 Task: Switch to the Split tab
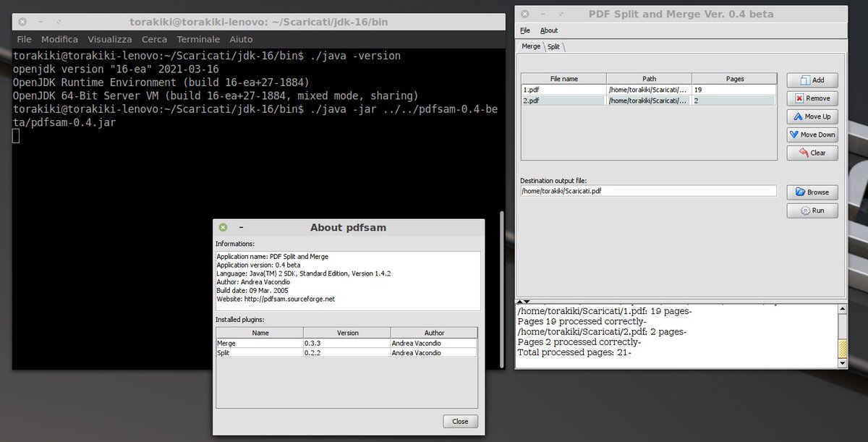tap(553, 46)
